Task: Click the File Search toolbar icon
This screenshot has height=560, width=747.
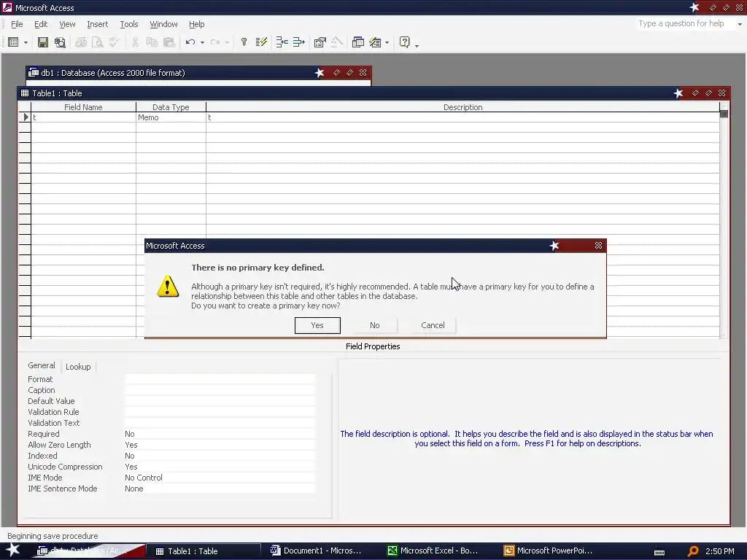Action: pyautogui.click(x=60, y=42)
